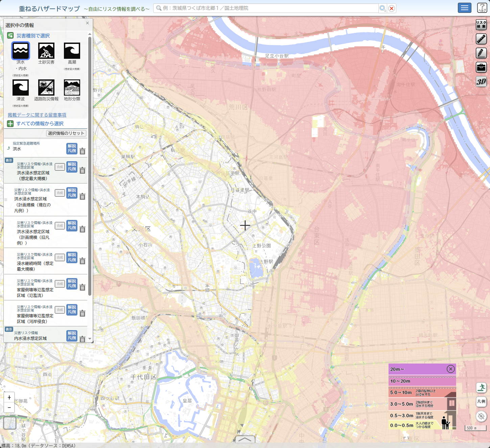Switch to the 3D map view

click(481, 81)
